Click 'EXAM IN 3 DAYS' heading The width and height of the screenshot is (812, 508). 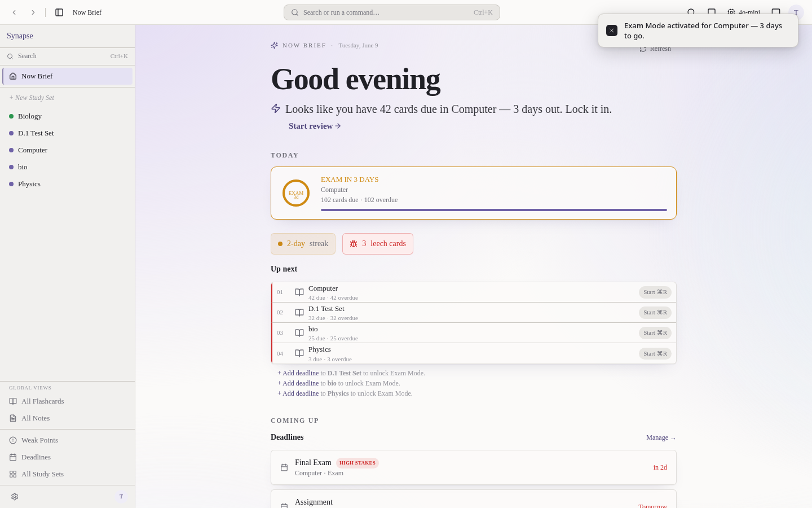coord(350,179)
